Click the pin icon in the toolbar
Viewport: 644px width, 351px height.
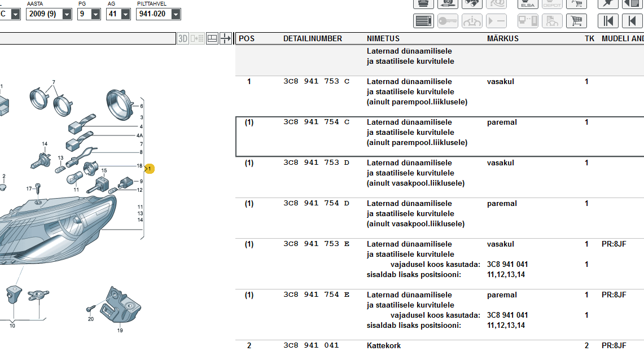coord(608,3)
